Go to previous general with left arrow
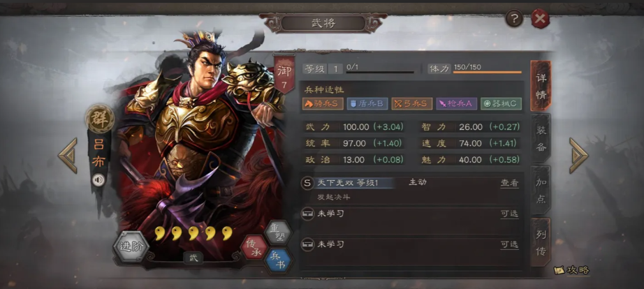Image resolution: width=644 pixels, height=289 pixels. tap(67, 155)
